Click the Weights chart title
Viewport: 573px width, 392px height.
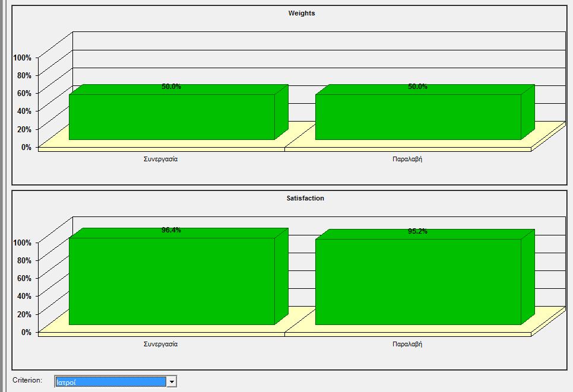pos(302,13)
